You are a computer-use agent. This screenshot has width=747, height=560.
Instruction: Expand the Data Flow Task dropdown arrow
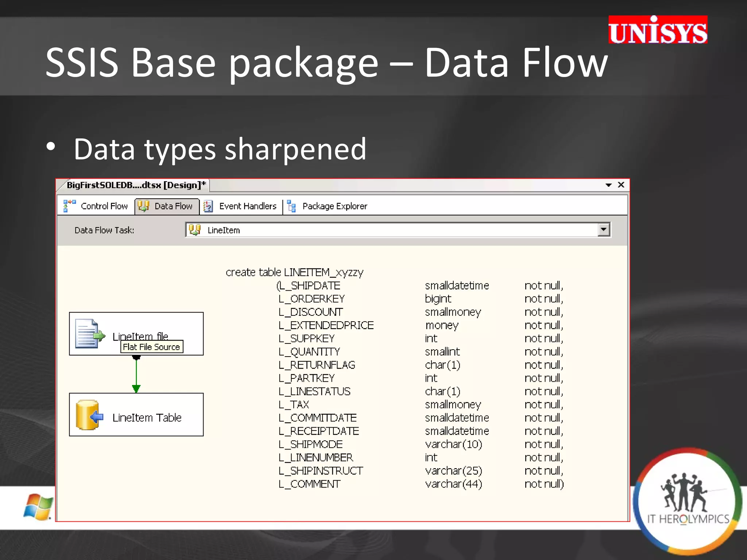pyautogui.click(x=604, y=230)
